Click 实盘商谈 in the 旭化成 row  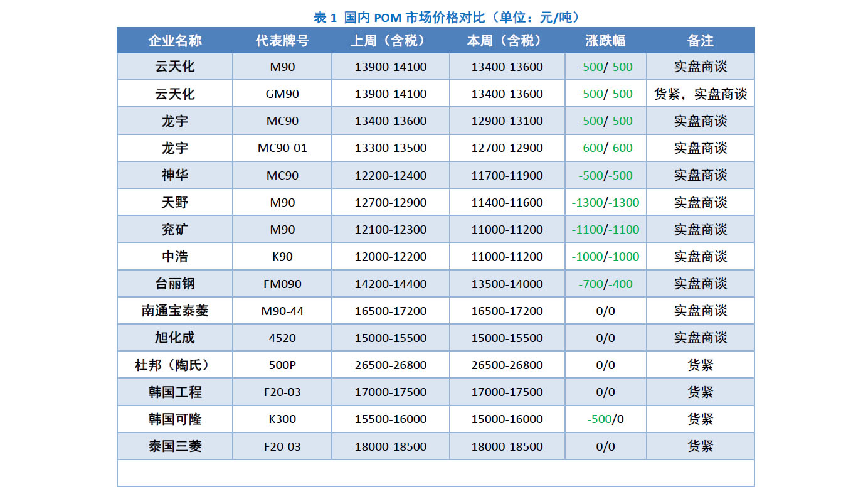point(701,338)
